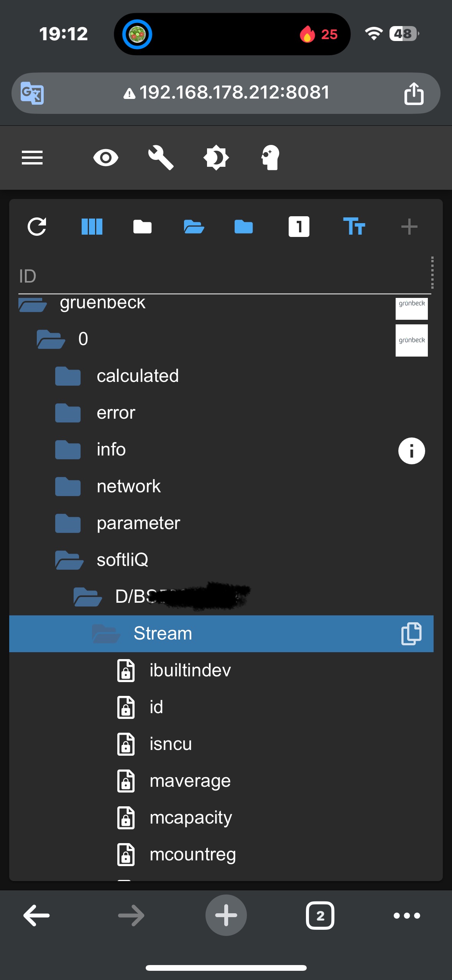Expand all nodes with open-folder icon
Image resolution: width=452 pixels, height=980 pixels.
194,227
